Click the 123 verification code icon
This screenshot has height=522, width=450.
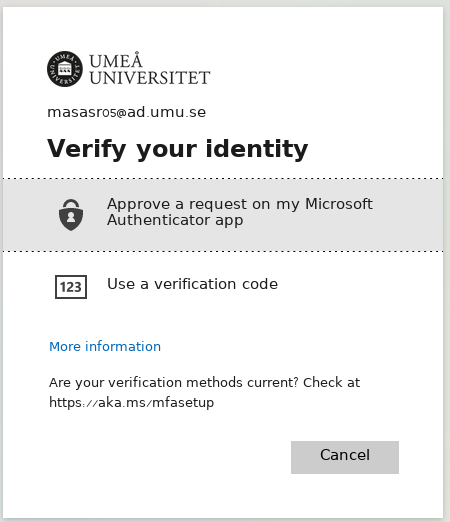point(71,287)
